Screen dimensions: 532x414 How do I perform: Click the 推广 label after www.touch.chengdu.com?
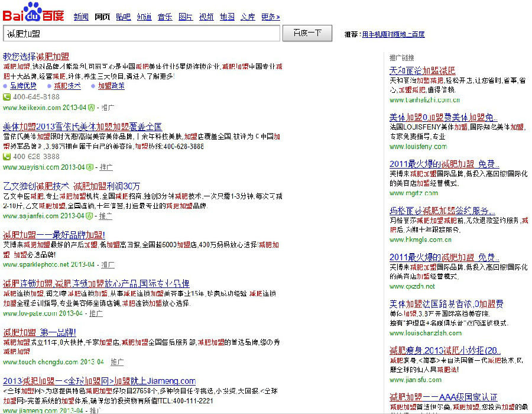pyautogui.click(x=117, y=362)
